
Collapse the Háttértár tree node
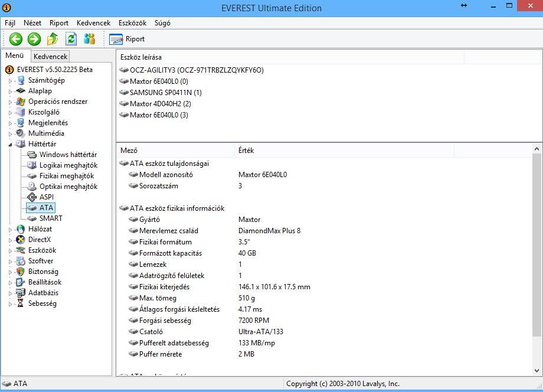pyautogui.click(x=10, y=145)
